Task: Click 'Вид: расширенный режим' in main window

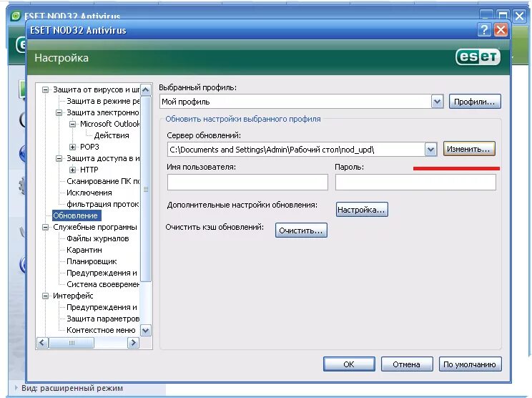Action: click(x=72, y=388)
